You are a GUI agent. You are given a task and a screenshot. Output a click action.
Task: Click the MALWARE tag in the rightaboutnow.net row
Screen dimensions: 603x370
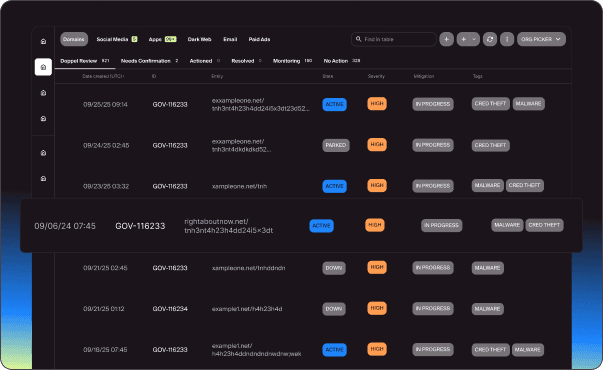[507, 225]
